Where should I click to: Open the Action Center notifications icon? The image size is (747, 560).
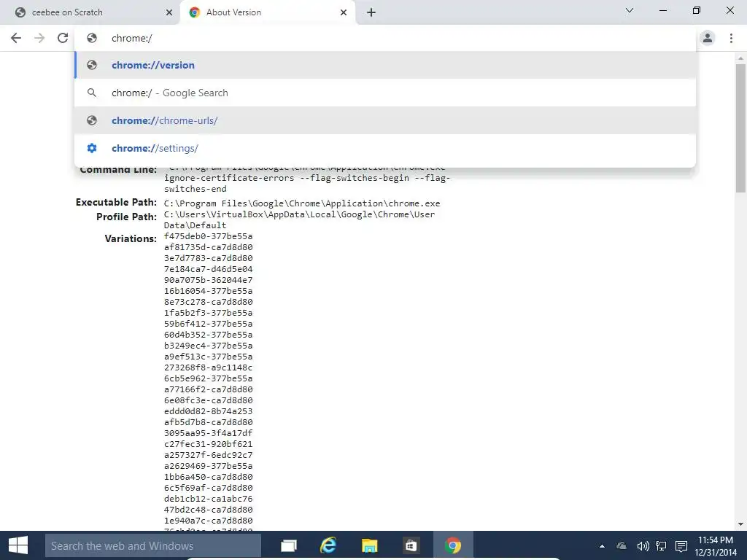coord(681,546)
